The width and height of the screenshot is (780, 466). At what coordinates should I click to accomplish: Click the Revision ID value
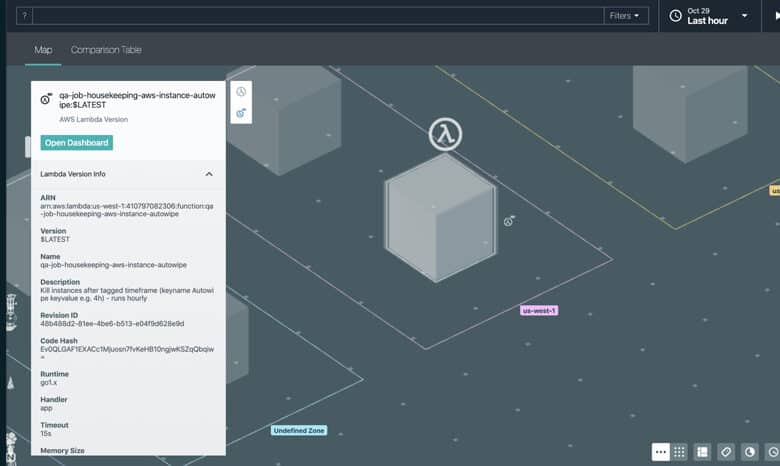click(x=112, y=324)
